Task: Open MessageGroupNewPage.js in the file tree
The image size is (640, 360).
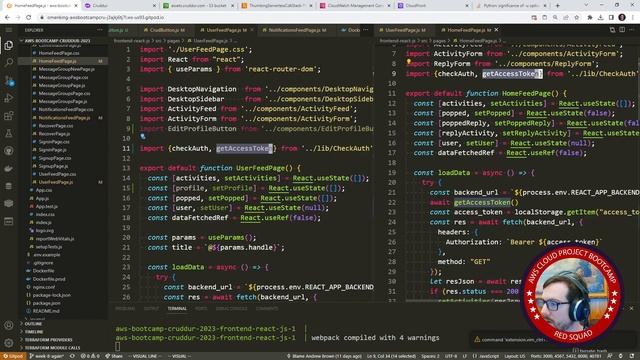Action: tap(66, 69)
